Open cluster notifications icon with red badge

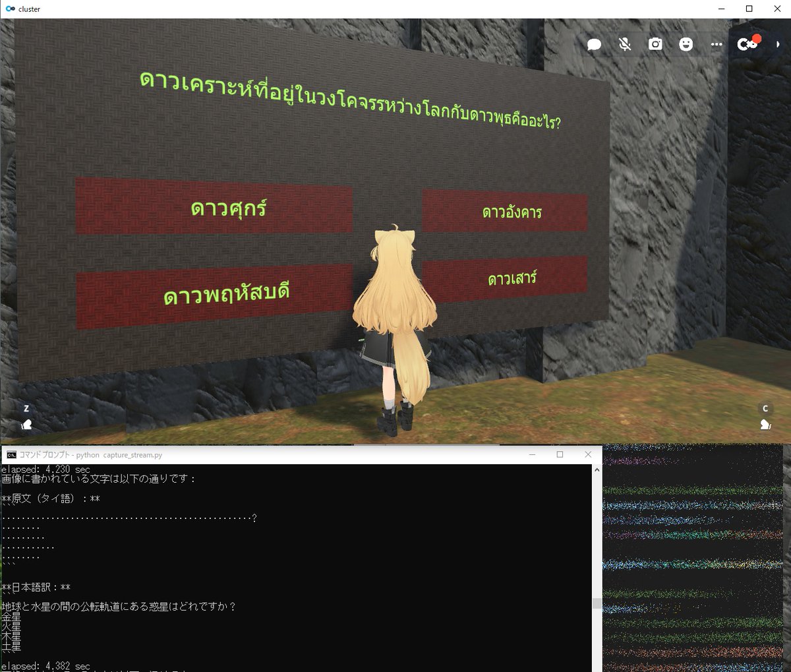748,44
